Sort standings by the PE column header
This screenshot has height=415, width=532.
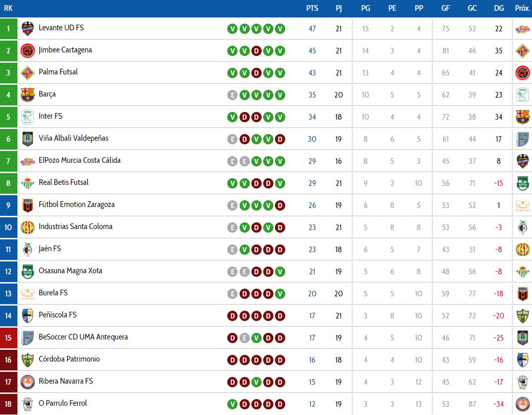(x=392, y=8)
